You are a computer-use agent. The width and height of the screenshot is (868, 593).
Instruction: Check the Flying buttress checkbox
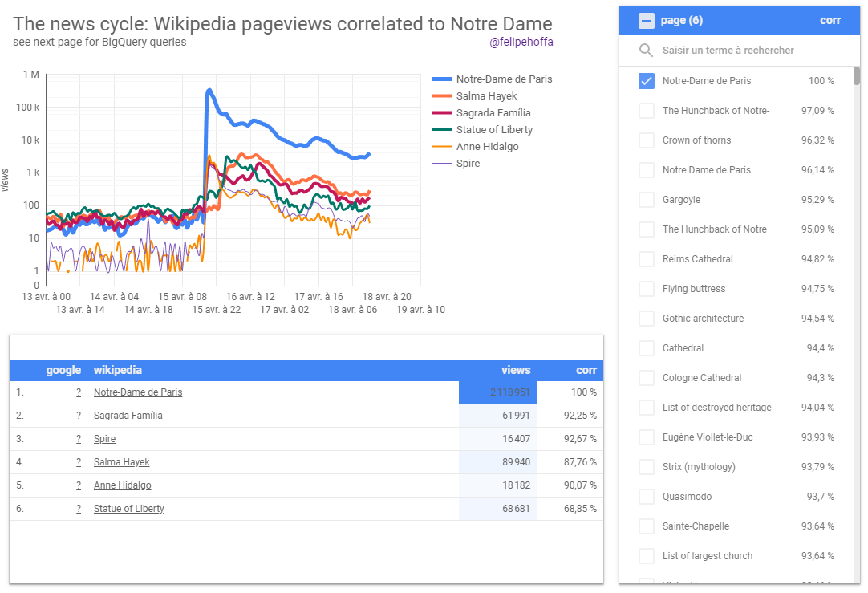646,289
